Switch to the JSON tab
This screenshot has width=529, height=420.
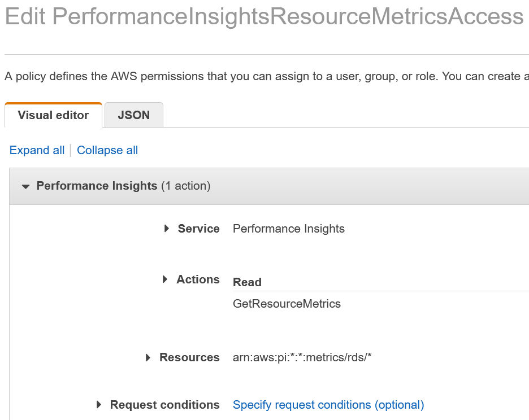point(134,115)
